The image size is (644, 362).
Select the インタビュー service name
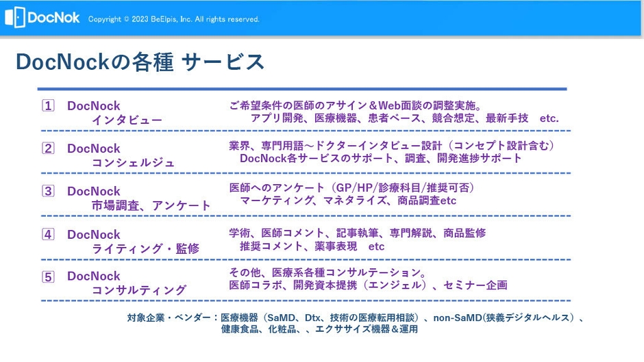(x=127, y=120)
